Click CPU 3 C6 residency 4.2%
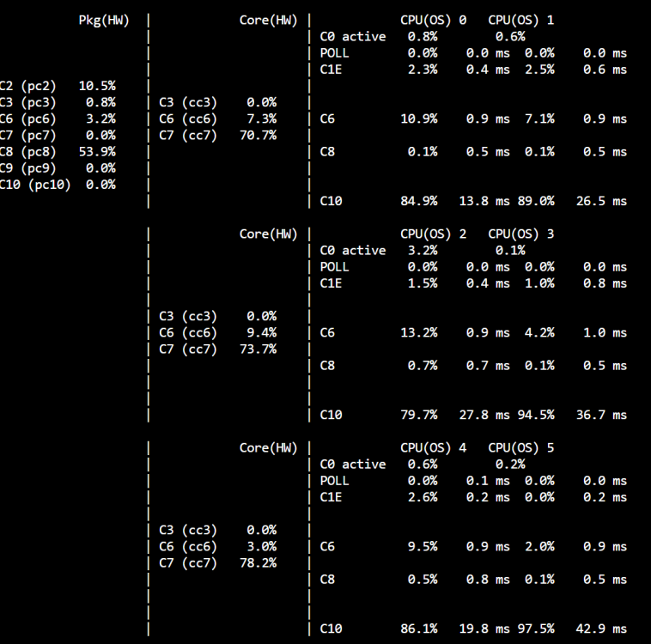This screenshot has height=644, width=651. [x=539, y=332]
